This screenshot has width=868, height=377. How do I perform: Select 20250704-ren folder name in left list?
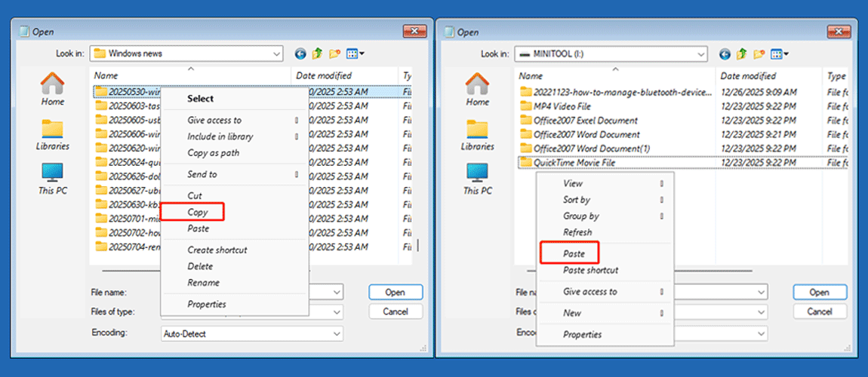[x=134, y=247]
